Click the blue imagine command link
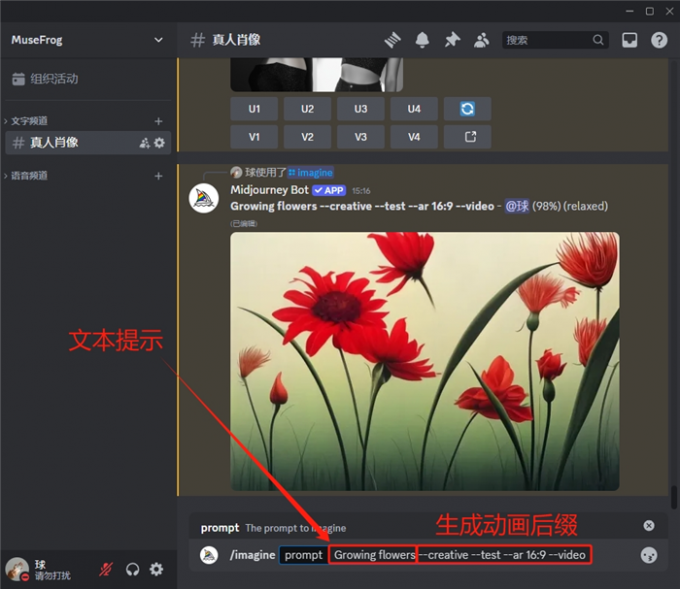The width and height of the screenshot is (680, 589). tap(311, 173)
